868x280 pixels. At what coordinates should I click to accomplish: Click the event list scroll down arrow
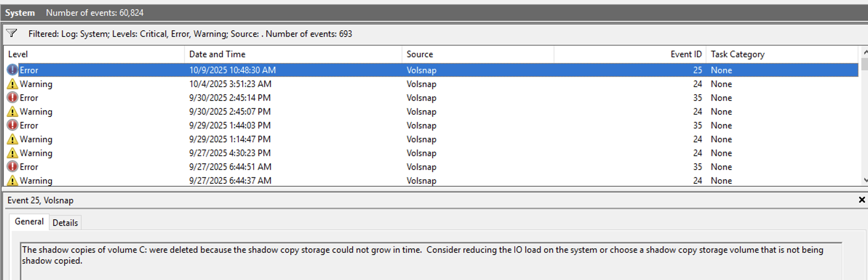point(865,180)
